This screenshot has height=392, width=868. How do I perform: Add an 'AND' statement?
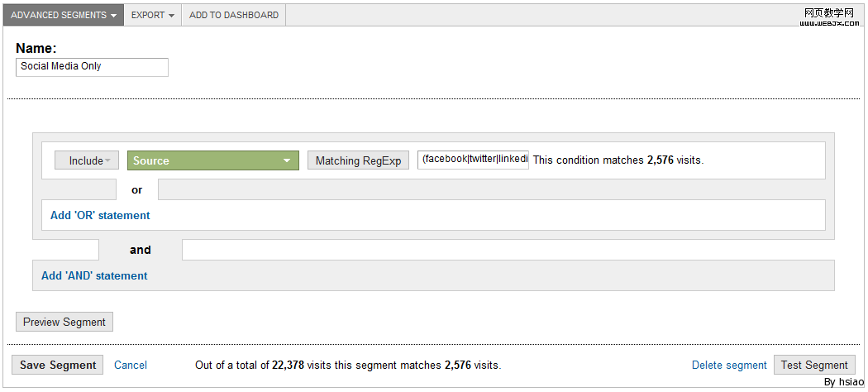(x=94, y=275)
